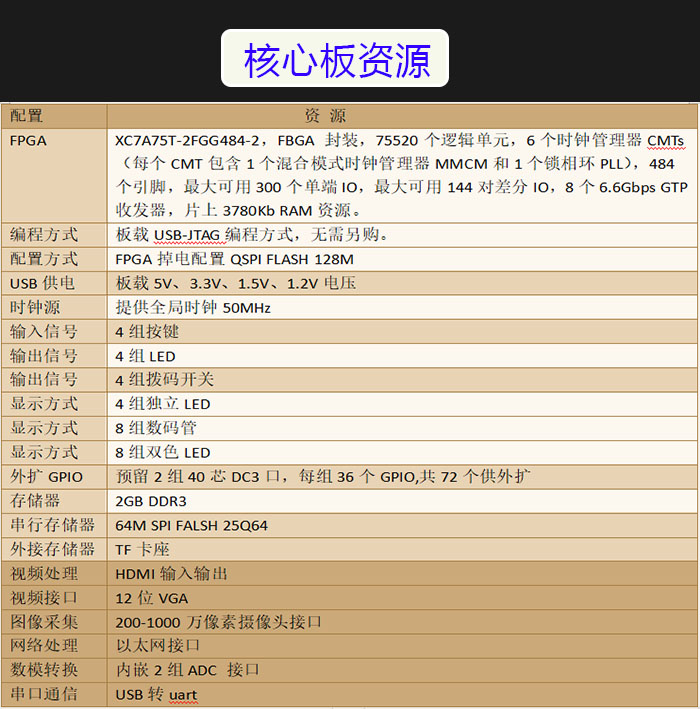Click the text XC7A75T-2FGG484-2
The height and width of the screenshot is (709, 700).
coord(187,141)
